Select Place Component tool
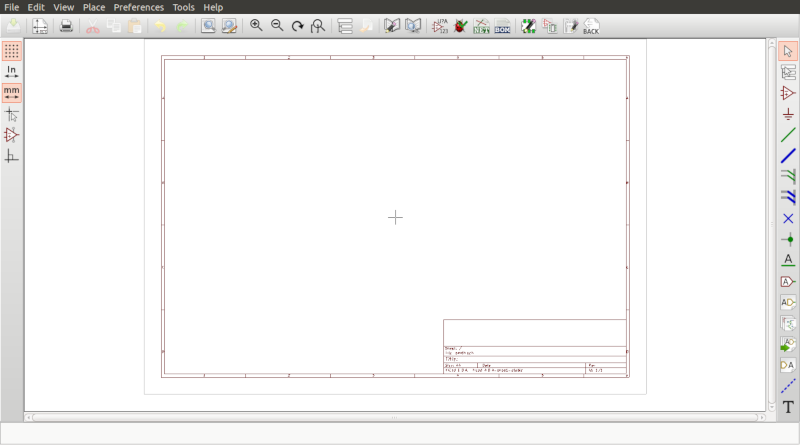Image resolution: width=800 pixels, height=445 pixels. coord(788,93)
